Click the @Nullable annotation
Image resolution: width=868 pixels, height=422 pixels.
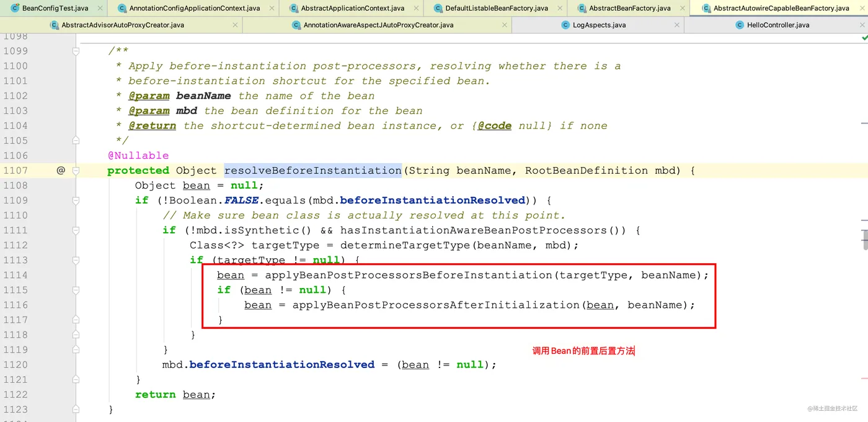(x=138, y=155)
